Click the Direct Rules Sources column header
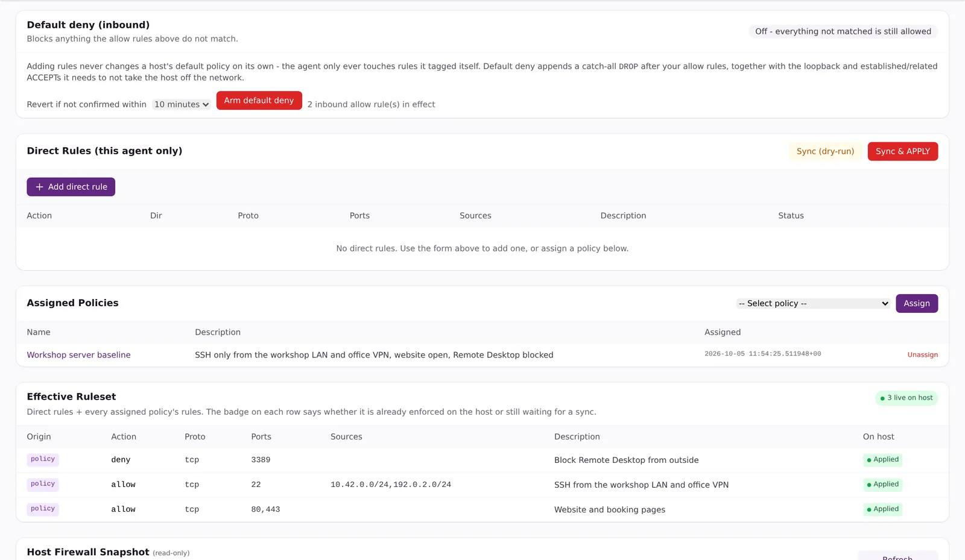 click(x=475, y=216)
